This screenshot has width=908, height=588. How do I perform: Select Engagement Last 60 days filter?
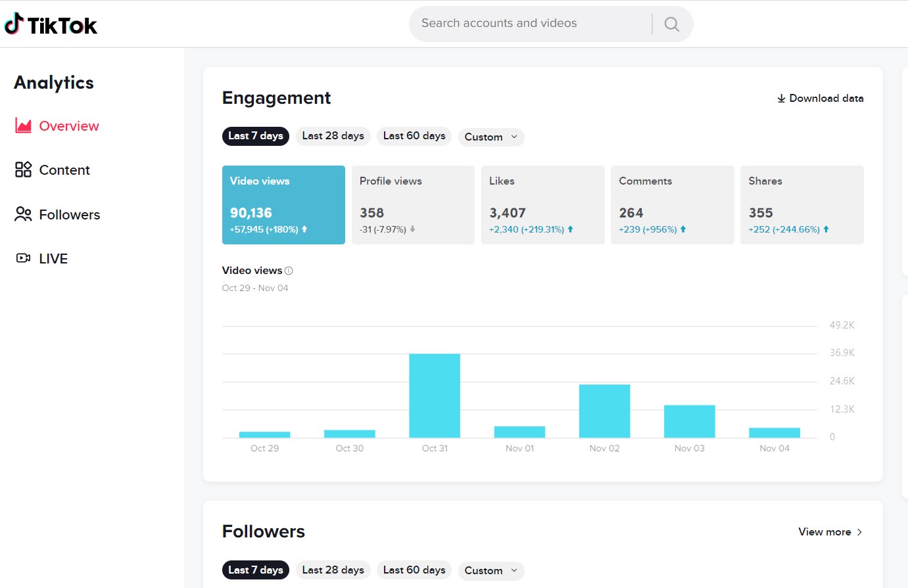[414, 136]
